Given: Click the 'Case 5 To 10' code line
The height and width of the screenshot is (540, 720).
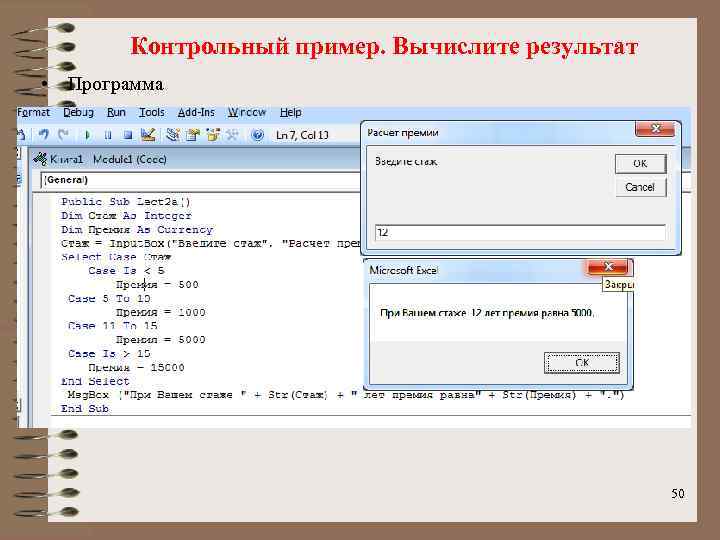Looking at the screenshot, I should tap(109, 298).
